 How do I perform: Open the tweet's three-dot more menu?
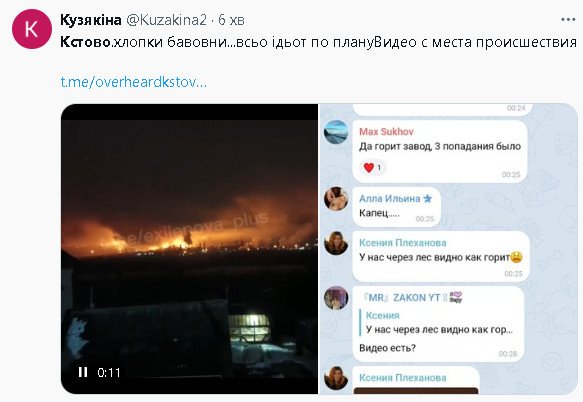click(568, 20)
